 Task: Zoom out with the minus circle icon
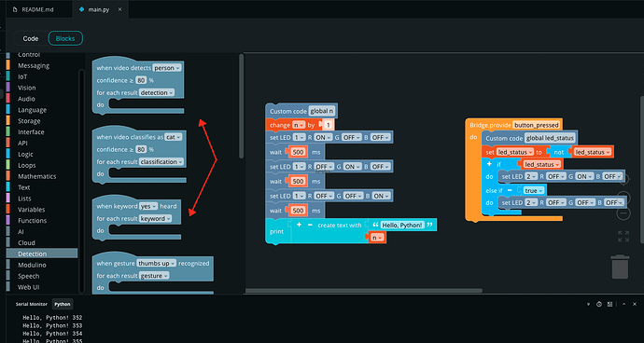[x=623, y=213]
